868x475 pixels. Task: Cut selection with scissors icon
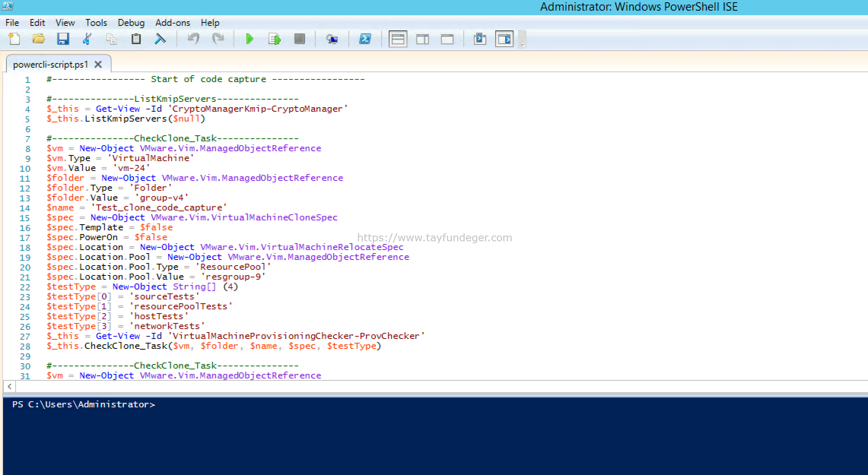pyautogui.click(x=87, y=39)
